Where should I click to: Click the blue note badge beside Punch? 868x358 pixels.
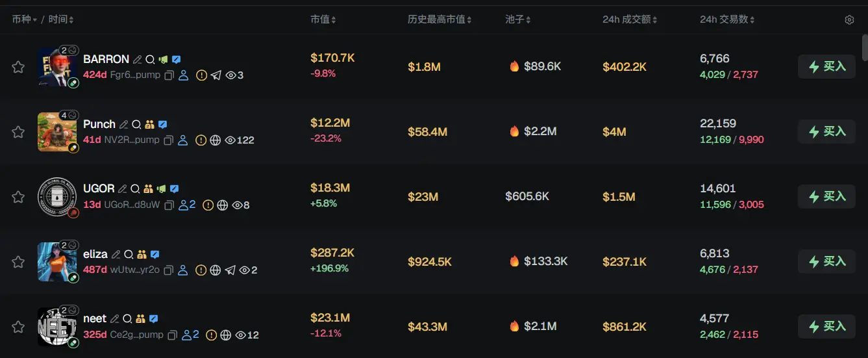(x=163, y=124)
